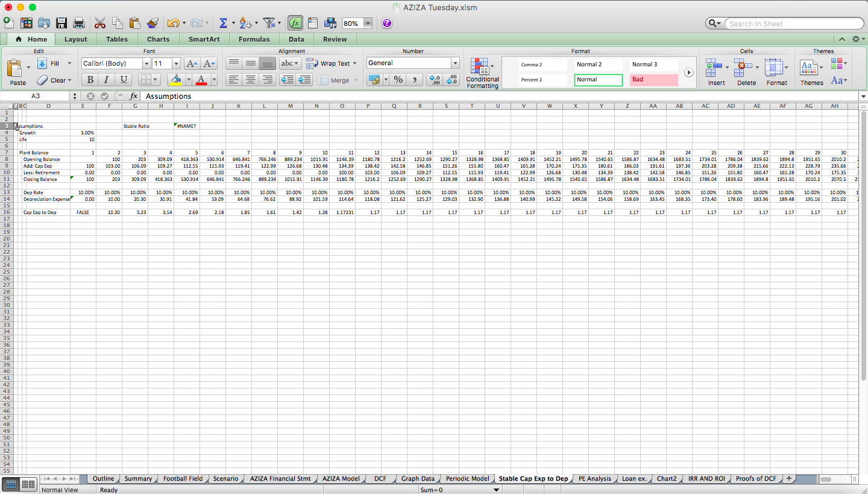
Task: Click the Print icon in the toolbar
Action: click(x=78, y=22)
